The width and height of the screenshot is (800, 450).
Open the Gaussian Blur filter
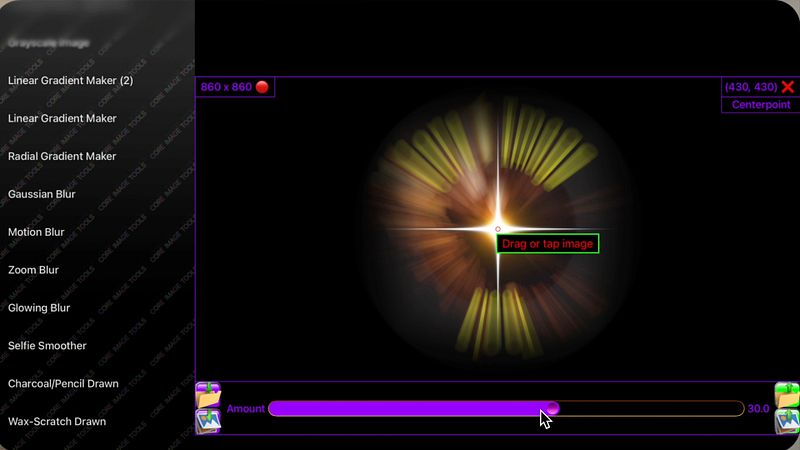coord(42,194)
